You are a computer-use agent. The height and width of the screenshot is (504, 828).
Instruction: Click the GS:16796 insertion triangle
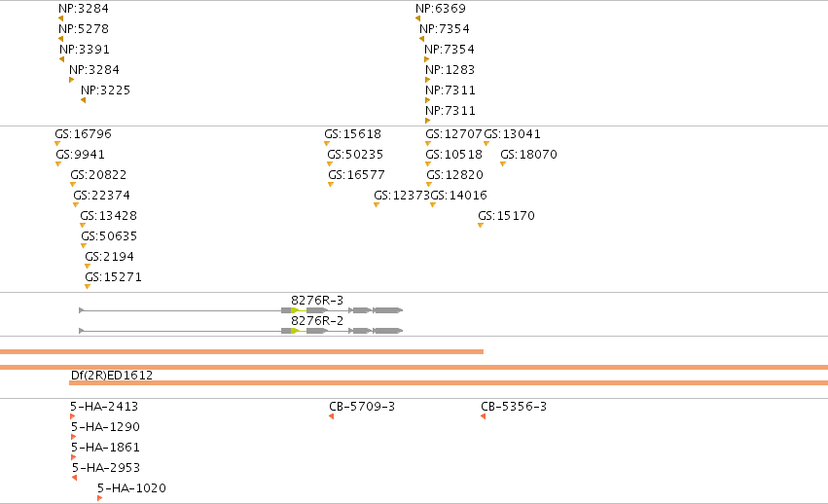pyautogui.click(x=57, y=144)
